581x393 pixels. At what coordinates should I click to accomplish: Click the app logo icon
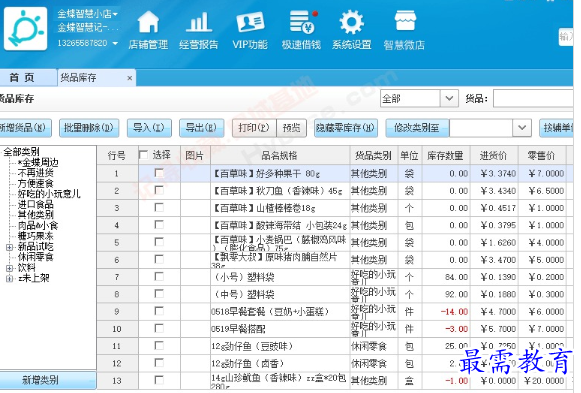point(26,29)
